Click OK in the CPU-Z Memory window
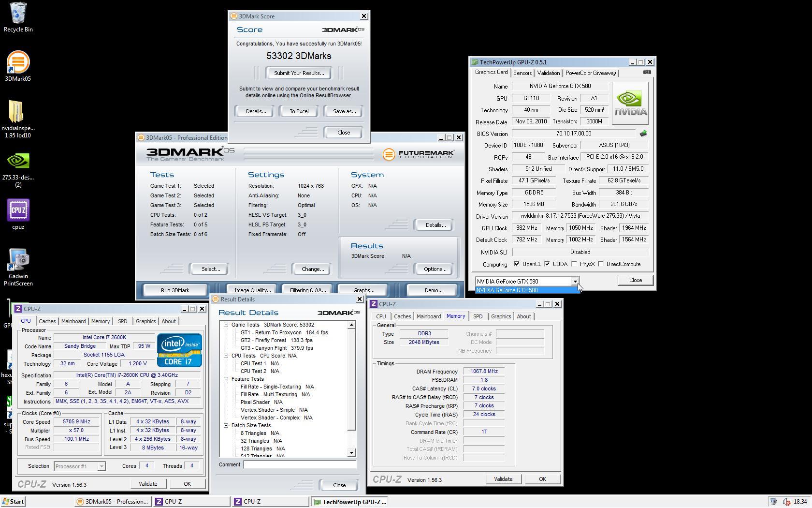Viewport: 812px width, 508px height. pos(542,479)
